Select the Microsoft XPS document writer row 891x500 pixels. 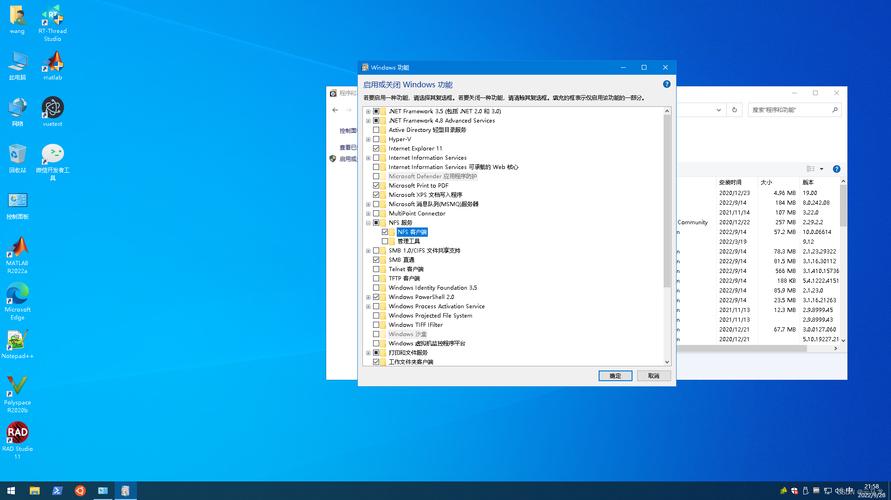click(425, 195)
